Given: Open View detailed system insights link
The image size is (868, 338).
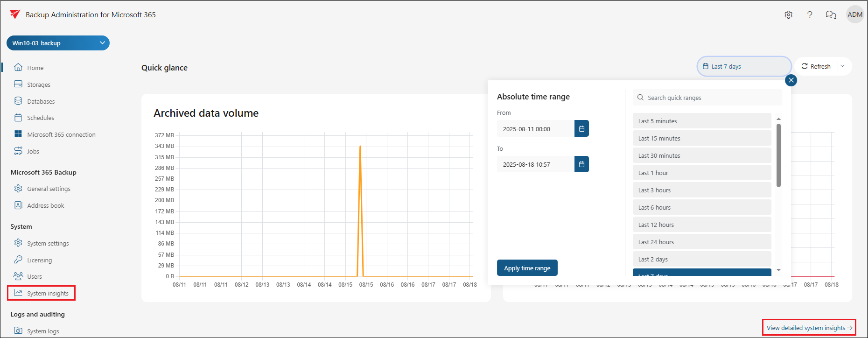Looking at the screenshot, I should point(809,328).
